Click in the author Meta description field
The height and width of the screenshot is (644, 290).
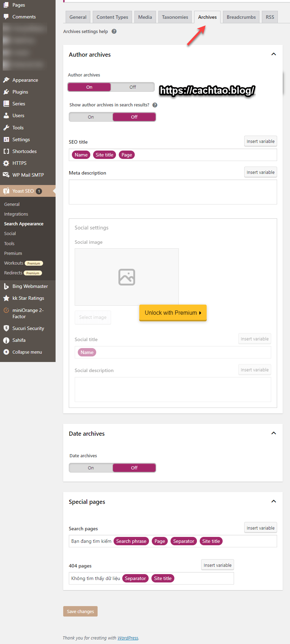click(173, 192)
